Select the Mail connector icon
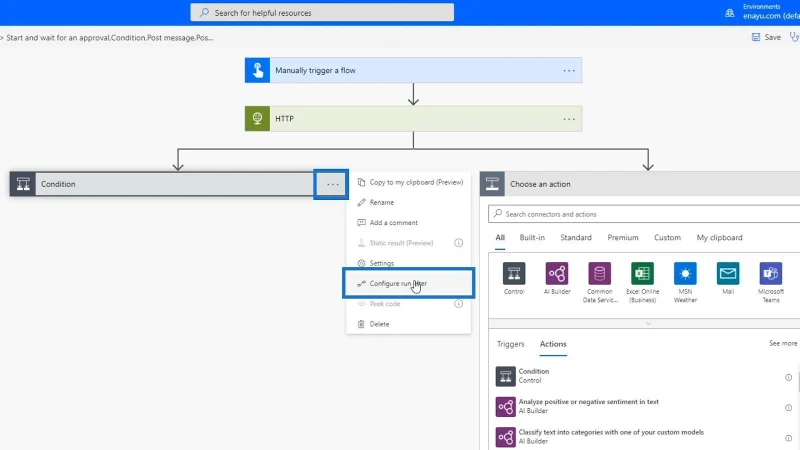Screen dimensions: 800x450 click(728, 273)
